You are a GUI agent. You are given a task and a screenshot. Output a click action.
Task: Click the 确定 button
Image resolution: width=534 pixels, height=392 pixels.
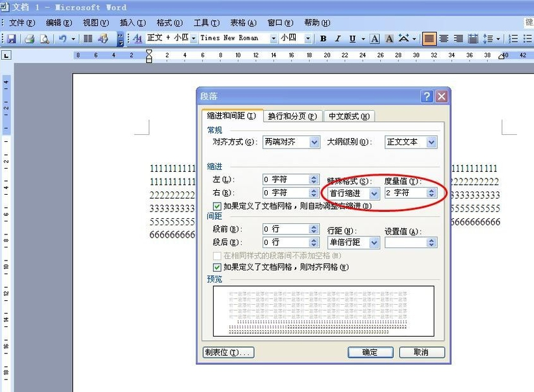370,352
